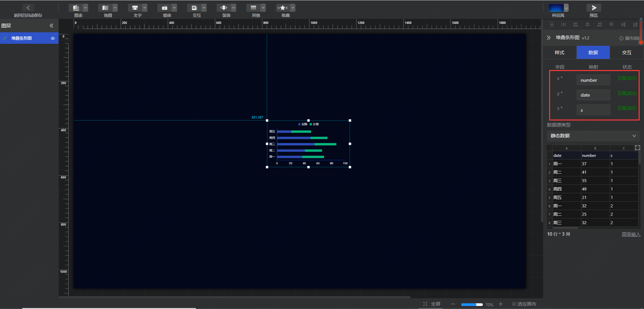
Task: Expand the 地图 dropdown arrow
Action: (x=115, y=8)
